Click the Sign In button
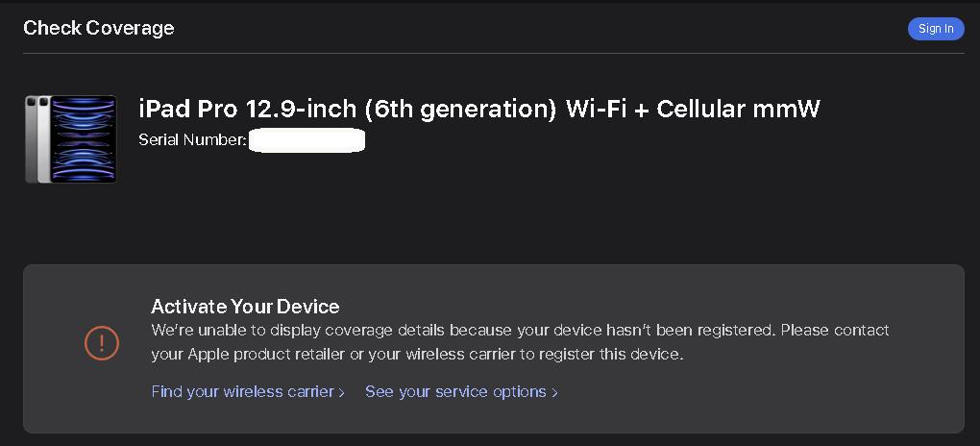Image resolution: width=980 pixels, height=446 pixels. coord(936,29)
